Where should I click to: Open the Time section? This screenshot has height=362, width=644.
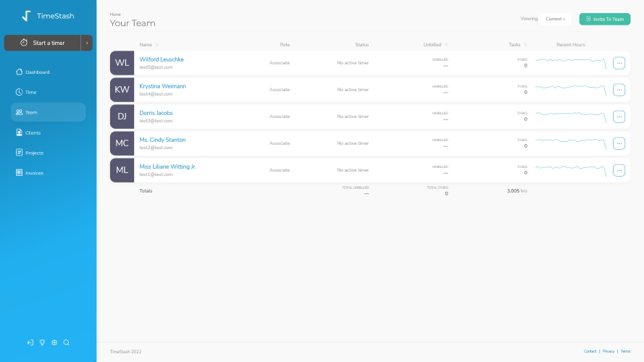click(x=48, y=92)
